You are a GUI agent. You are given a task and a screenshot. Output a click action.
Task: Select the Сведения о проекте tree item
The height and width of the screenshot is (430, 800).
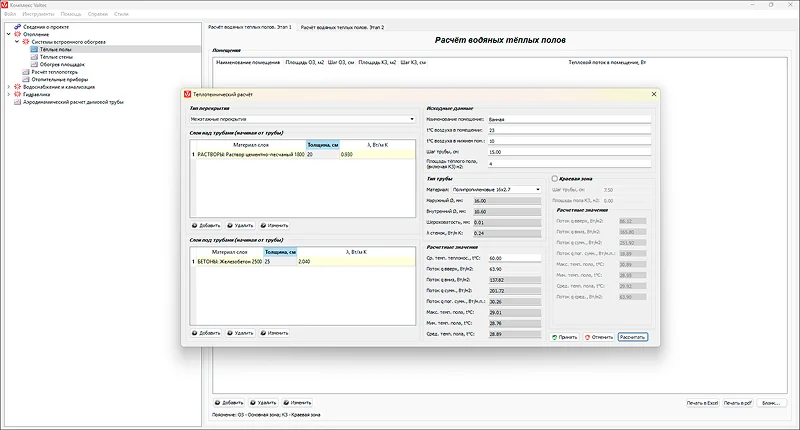click(46, 27)
